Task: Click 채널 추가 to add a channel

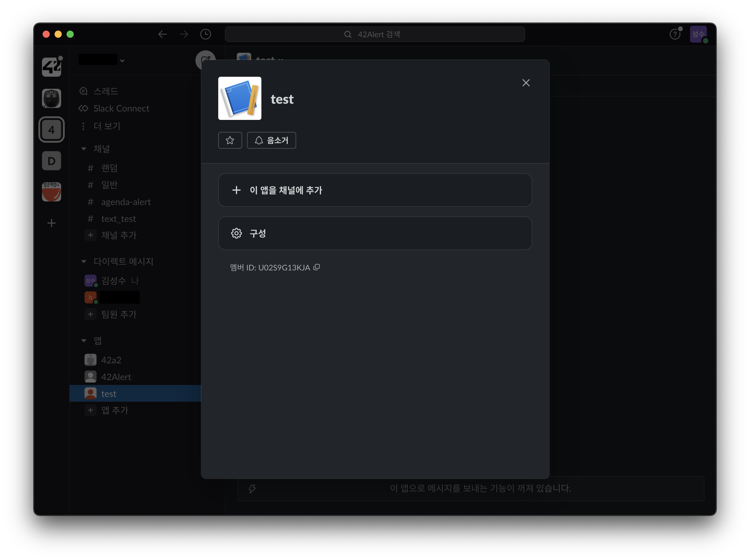Action: (x=119, y=235)
